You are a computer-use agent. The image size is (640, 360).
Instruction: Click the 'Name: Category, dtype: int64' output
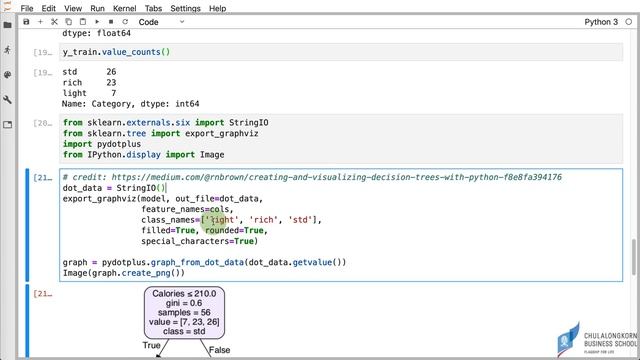(x=131, y=104)
